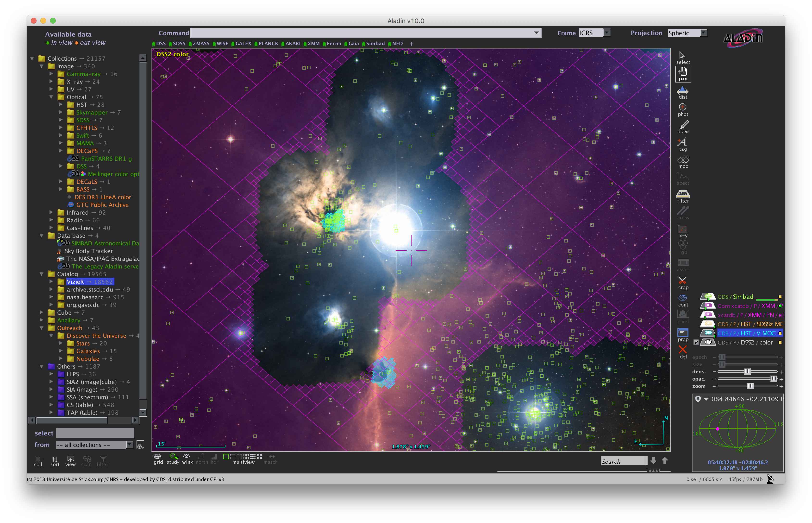
Task: Toggle the coordinate grid icon
Action: [x=157, y=456]
